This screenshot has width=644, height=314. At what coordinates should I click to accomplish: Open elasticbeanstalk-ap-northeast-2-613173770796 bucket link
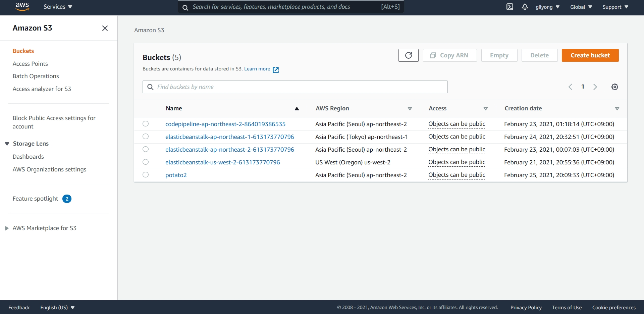(230, 150)
